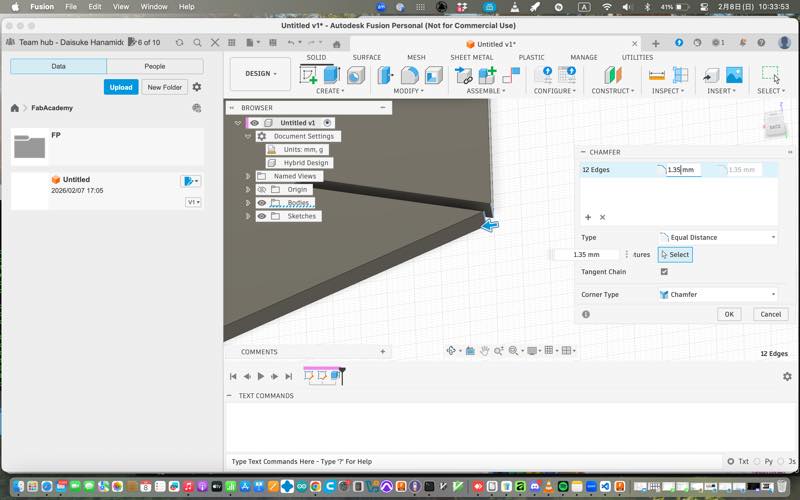
Task: Open the DESIGN workspace dropdown
Action: point(260,74)
